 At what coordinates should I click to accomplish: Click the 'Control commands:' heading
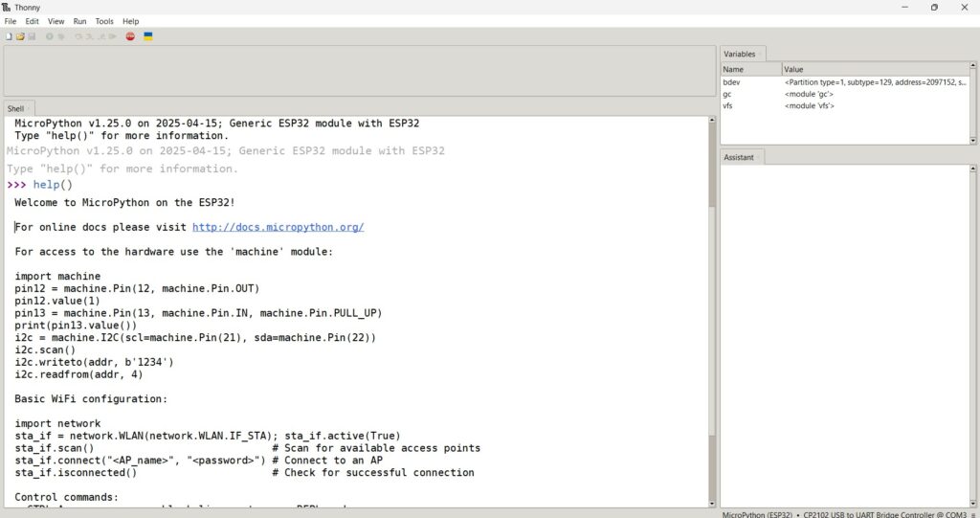click(66, 497)
